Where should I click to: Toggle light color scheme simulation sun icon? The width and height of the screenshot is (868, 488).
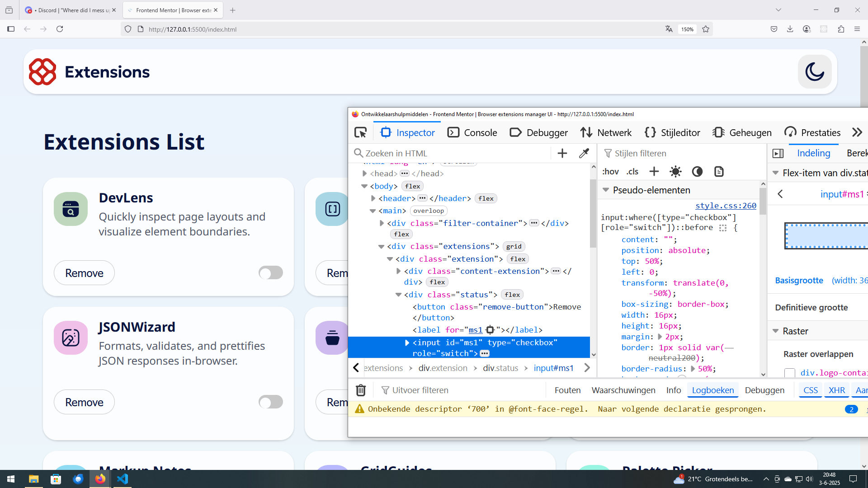tap(675, 172)
